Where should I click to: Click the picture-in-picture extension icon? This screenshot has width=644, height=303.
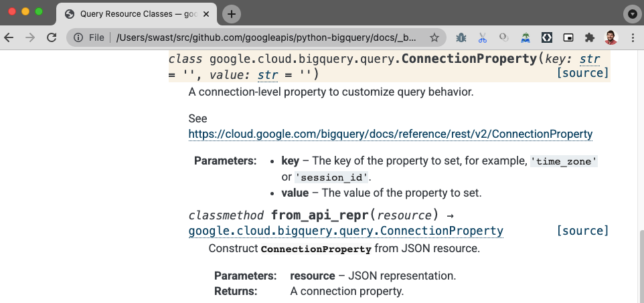(568, 37)
